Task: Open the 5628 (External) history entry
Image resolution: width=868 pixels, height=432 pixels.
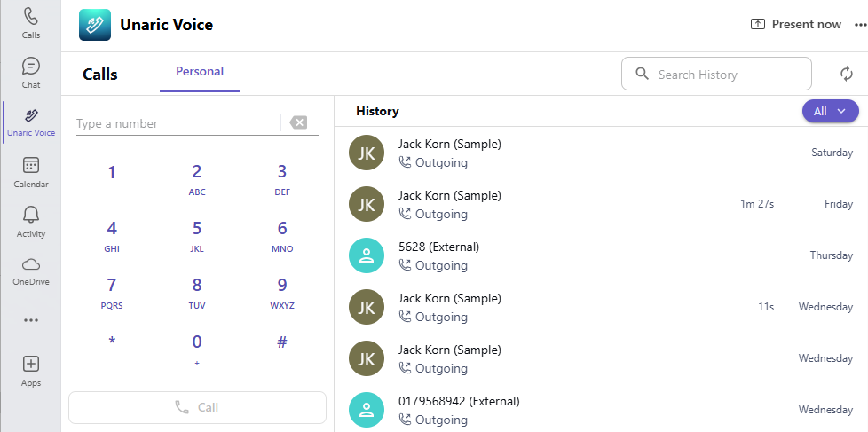Action: coord(601,255)
